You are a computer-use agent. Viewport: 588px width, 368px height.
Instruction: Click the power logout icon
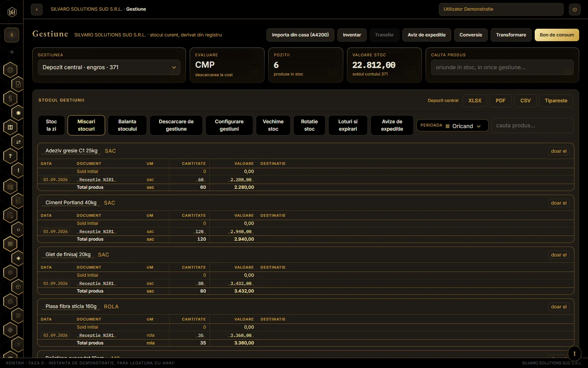click(x=575, y=10)
